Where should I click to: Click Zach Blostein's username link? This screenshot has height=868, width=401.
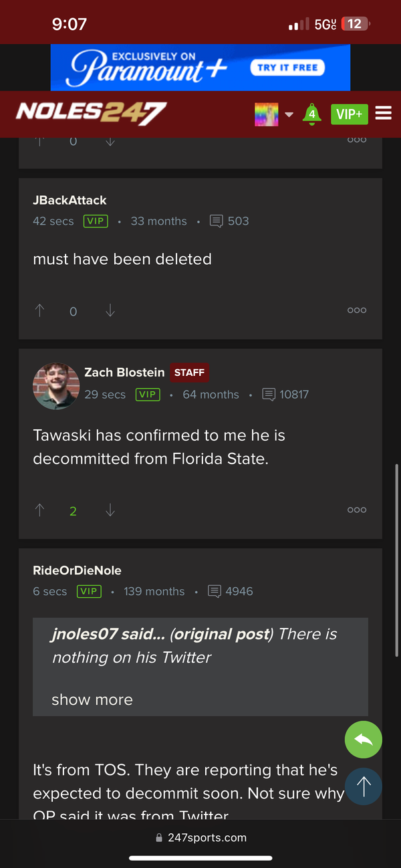click(124, 372)
